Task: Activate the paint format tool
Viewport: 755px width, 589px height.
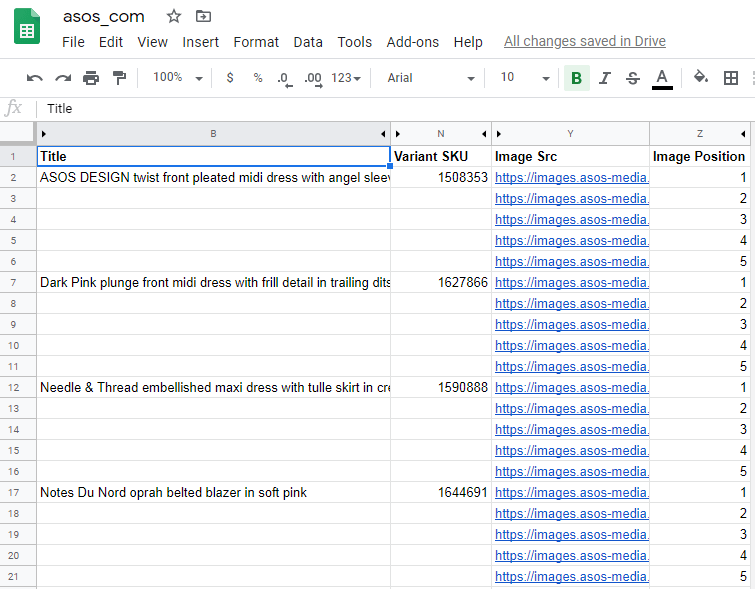Action: click(118, 78)
